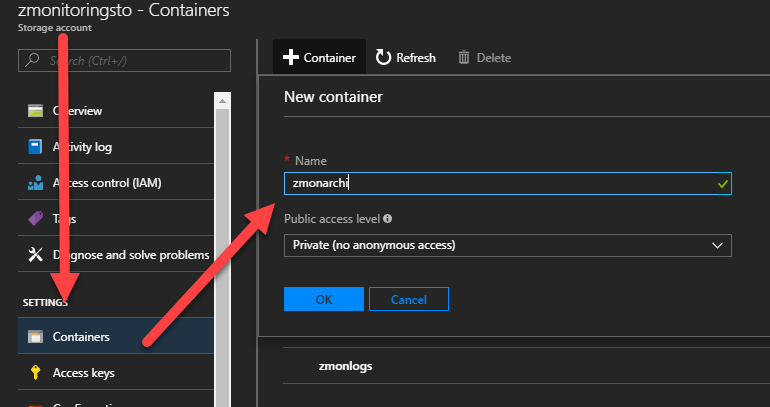The image size is (770, 407).
Task: Select the zmonlogs container row
Action: [526, 366]
